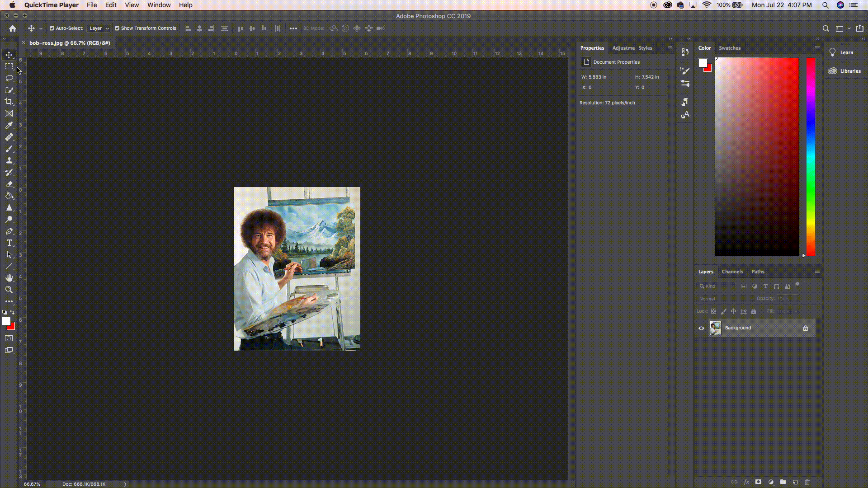Image resolution: width=868 pixels, height=488 pixels.
Task: Click the bob-ross.jpg canvas thumbnail
Action: coord(715,328)
